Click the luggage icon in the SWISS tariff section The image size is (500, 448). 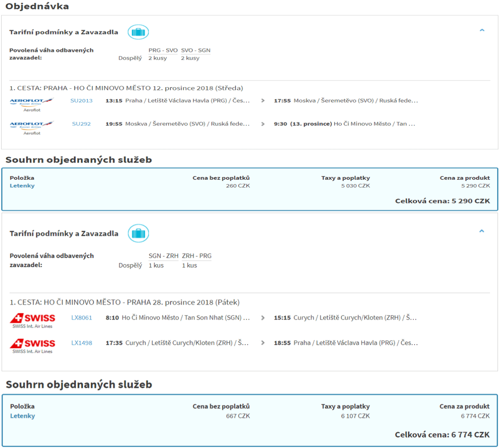pyautogui.click(x=138, y=233)
